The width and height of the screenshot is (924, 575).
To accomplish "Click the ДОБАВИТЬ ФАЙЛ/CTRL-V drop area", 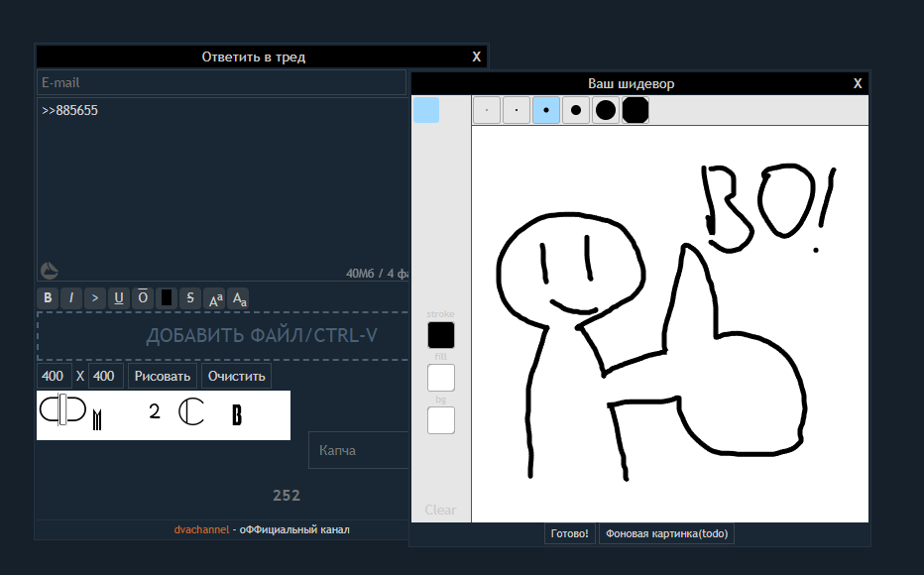I will click(223, 336).
